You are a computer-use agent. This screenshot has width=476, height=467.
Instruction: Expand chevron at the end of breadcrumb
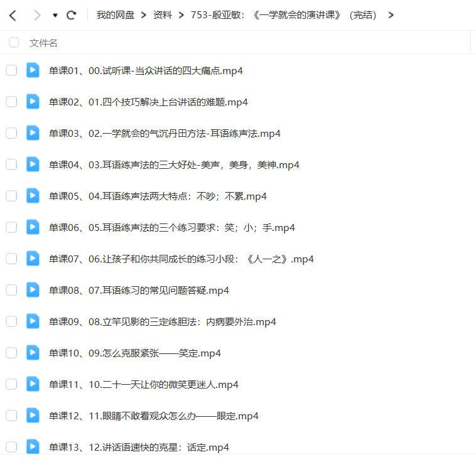[x=391, y=15]
